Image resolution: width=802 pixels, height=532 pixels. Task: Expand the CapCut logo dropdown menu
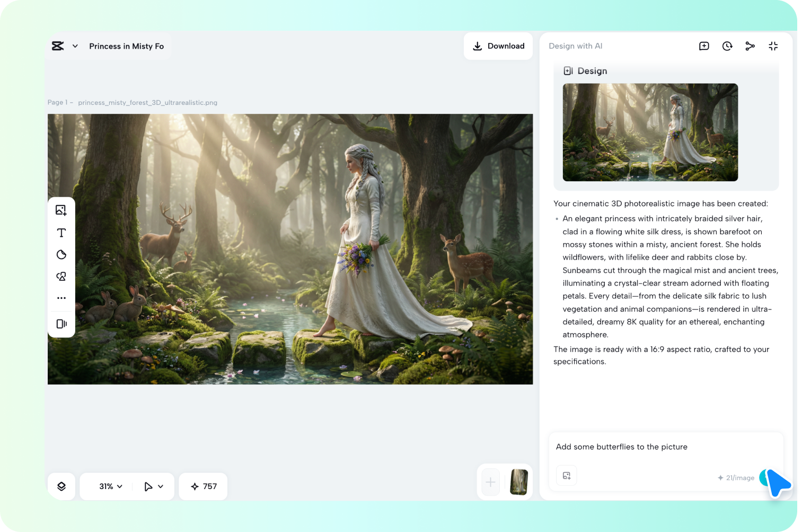click(75, 46)
